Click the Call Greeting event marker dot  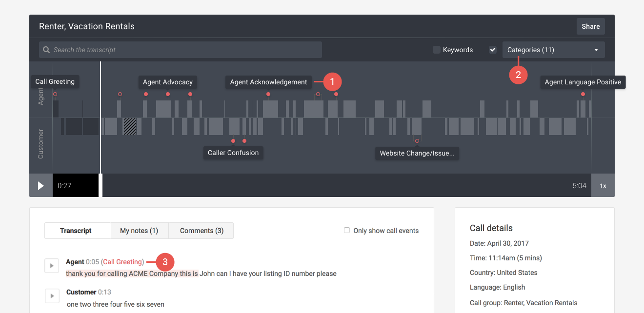pos(55,94)
